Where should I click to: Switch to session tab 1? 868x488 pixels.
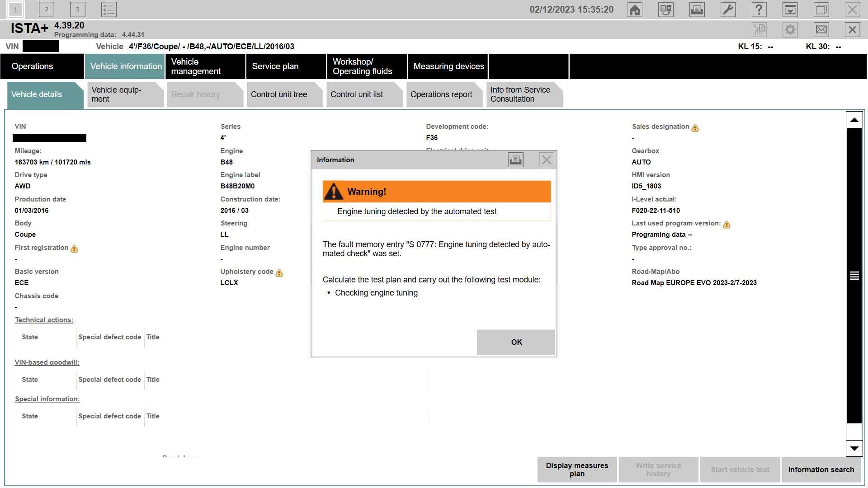tap(15, 9)
